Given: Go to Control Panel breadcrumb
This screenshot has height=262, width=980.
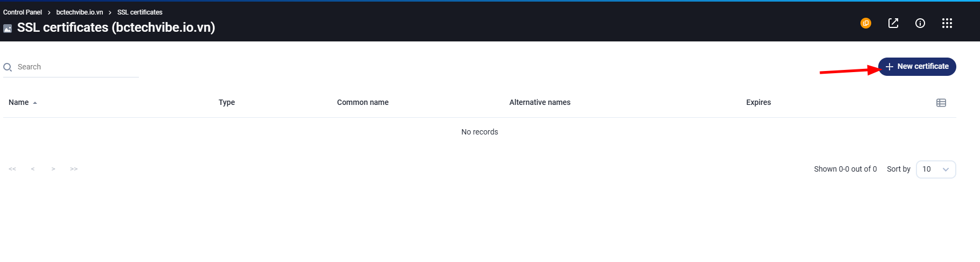Looking at the screenshot, I should [x=23, y=12].
